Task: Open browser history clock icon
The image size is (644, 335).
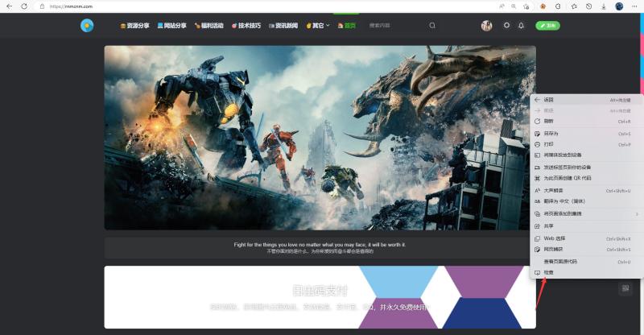Action: (x=589, y=6)
